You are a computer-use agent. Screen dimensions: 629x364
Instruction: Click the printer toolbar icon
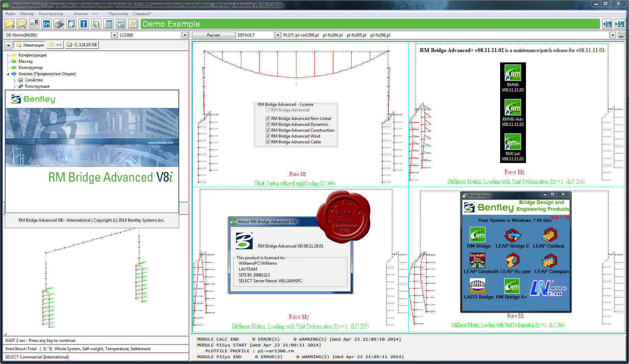(x=59, y=24)
